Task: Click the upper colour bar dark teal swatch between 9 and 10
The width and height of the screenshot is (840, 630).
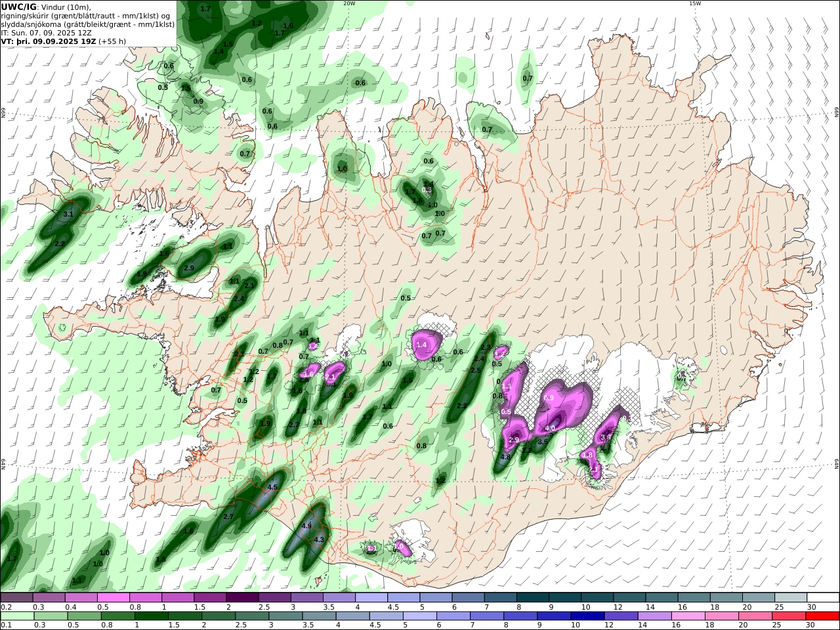Action: click(x=565, y=598)
